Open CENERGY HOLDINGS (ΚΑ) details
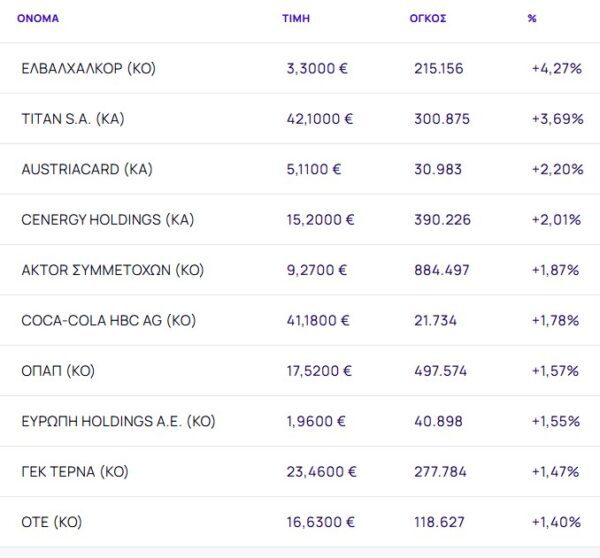This screenshot has width=600, height=558. (107, 220)
